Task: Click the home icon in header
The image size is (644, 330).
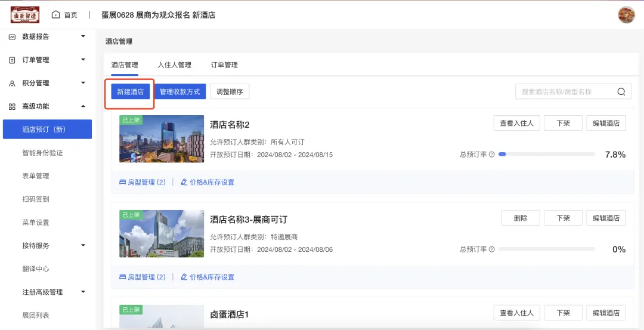Action: pos(56,14)
